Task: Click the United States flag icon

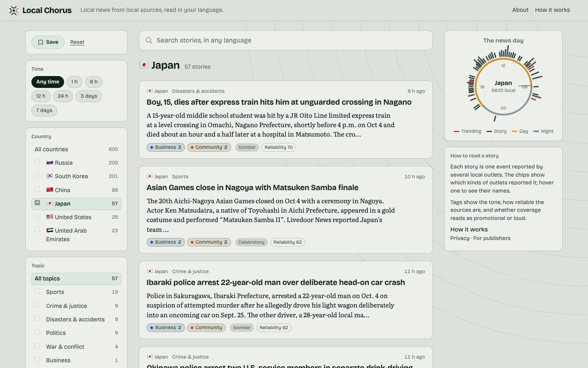Action: 50,217
